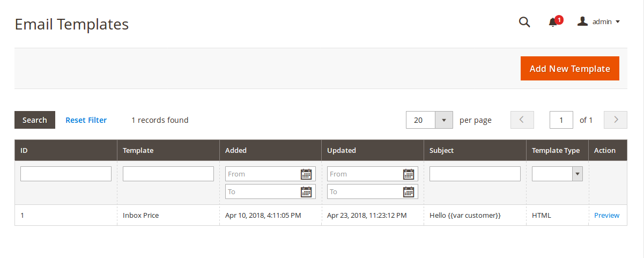This screenshot has height=258, width=644.
Task: Click the Add New Template button
Action: [569, 69]
